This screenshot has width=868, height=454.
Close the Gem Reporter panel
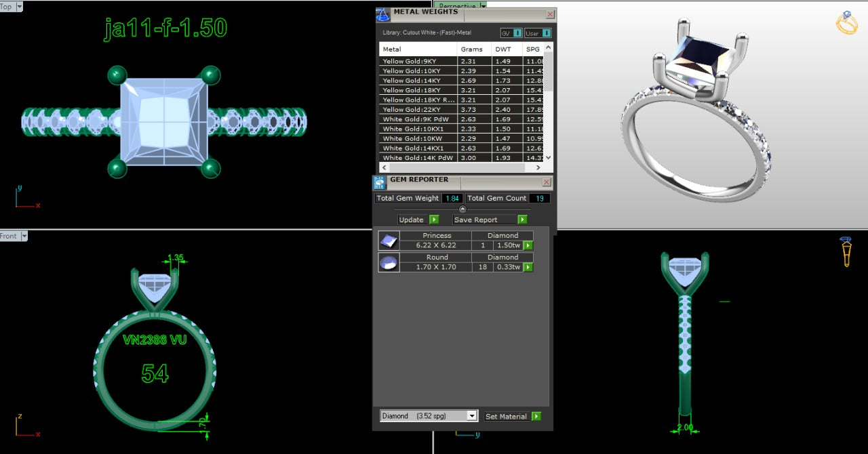[x=547, y=182]
